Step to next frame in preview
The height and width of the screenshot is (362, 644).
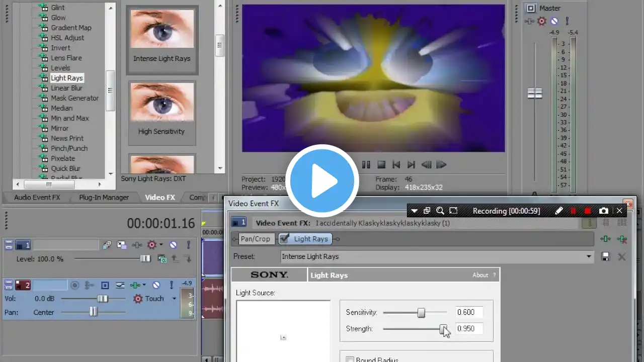tap(441, 164)
